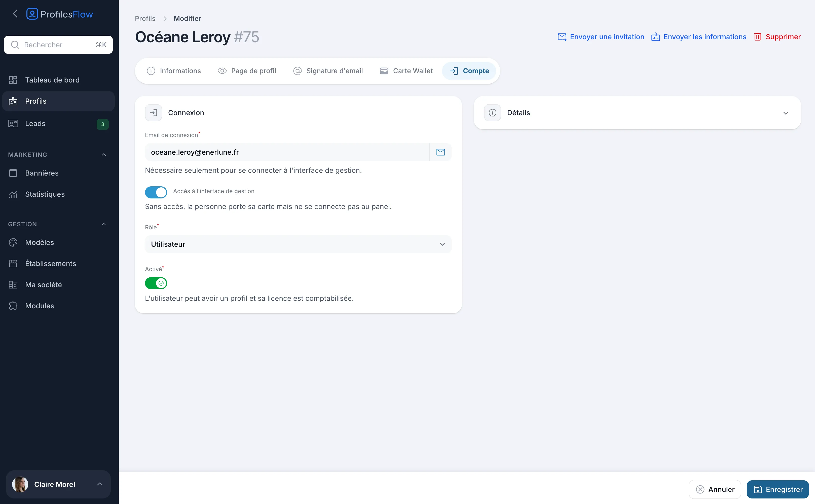Switch to the Carte Wallet tab

[x=406, y=71]
